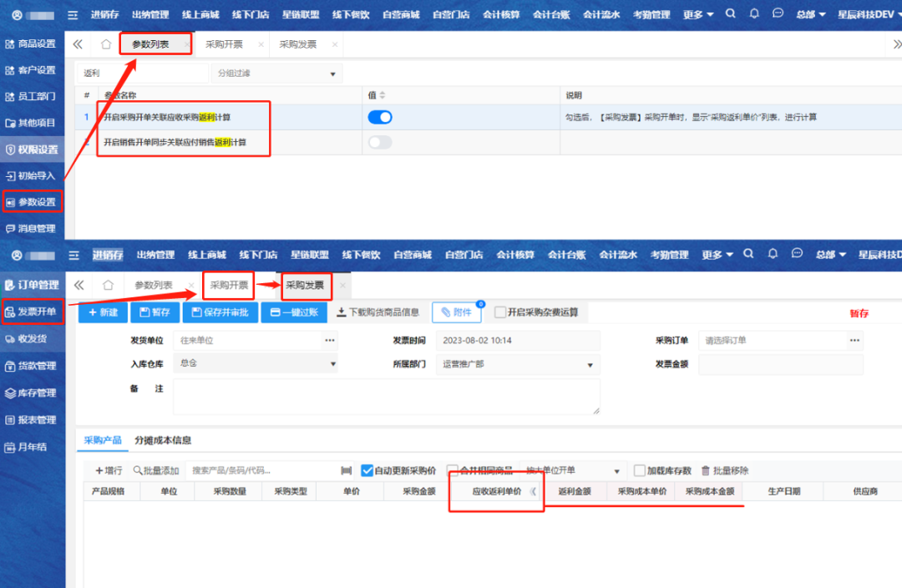Screen dimensions: 902x588
Task: Open the 分组过滤 dropdown
Action: tap(276, 73)
